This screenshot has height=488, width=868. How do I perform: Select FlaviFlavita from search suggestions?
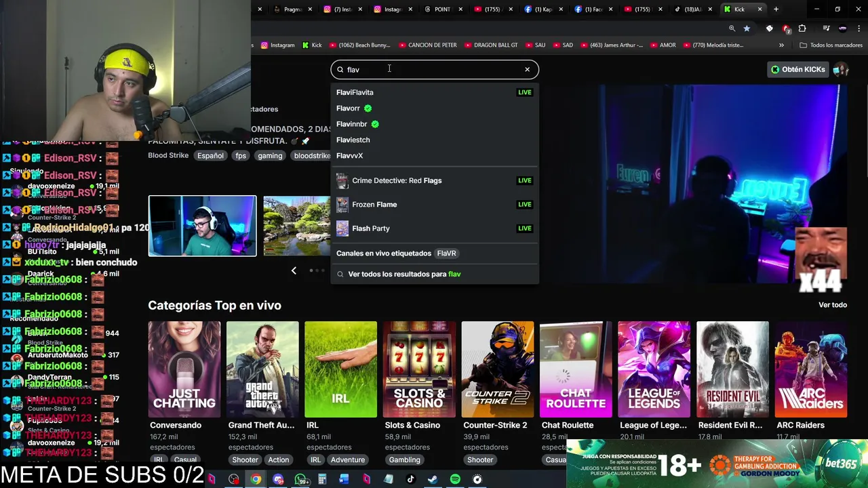[434, 92]
